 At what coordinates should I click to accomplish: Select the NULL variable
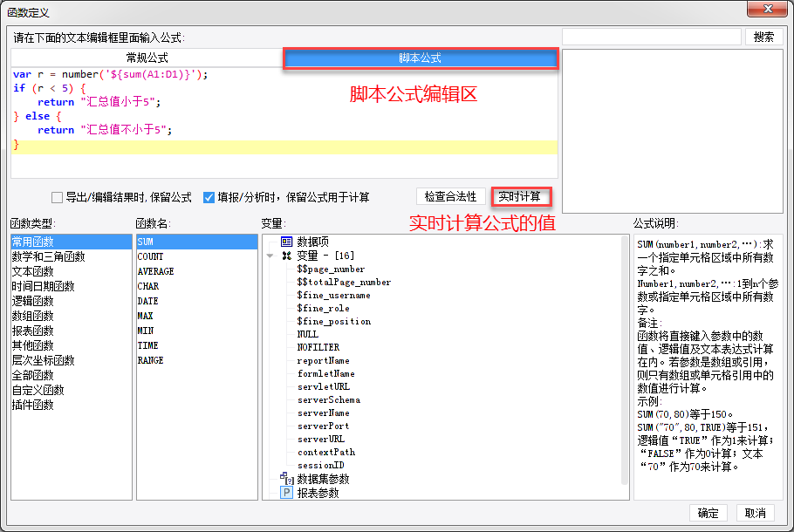click(x=307, y=334)
